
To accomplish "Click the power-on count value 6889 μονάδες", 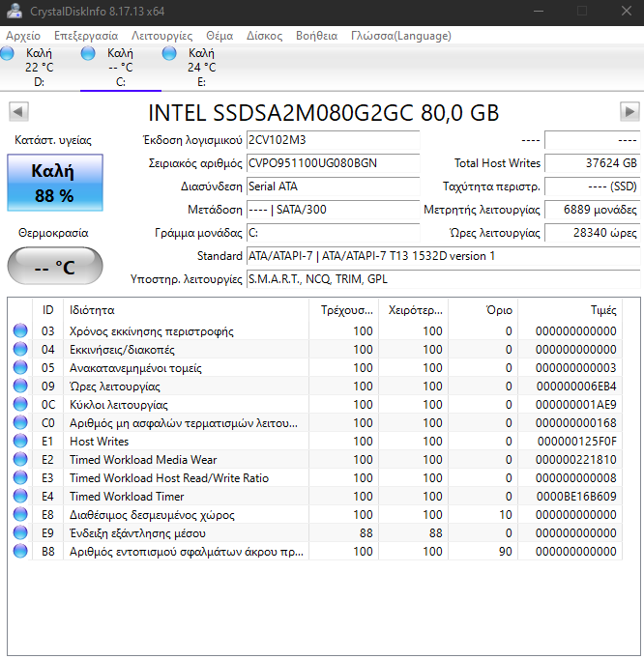I will click(592, 210).
